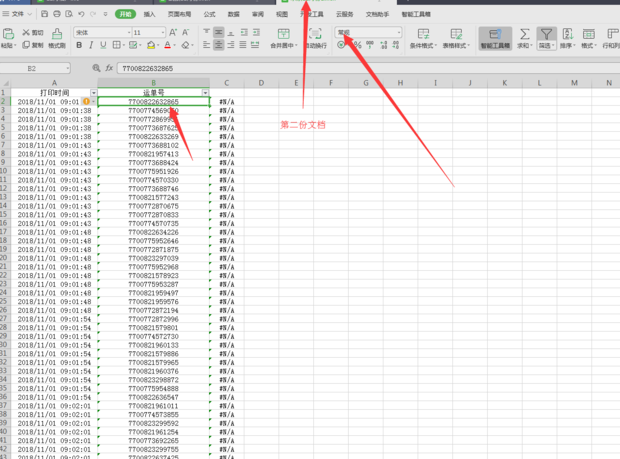Click the fill color paint bucket
The height and width of the screenshot is (459, 620).
(151, 45)
